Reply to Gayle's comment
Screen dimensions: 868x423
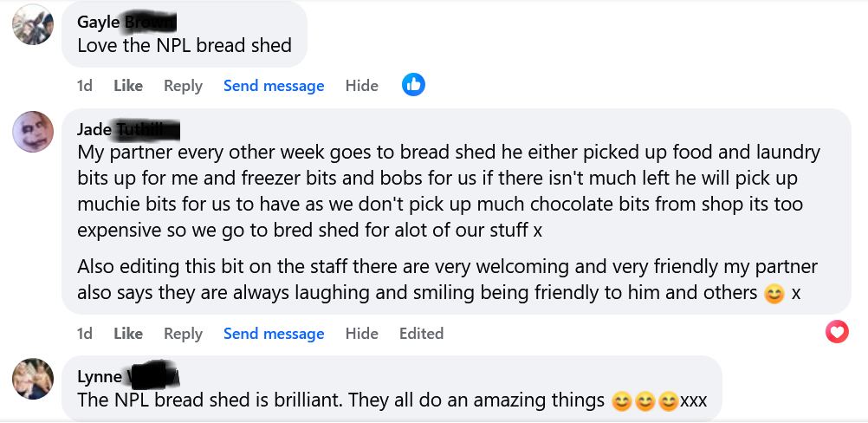[183, 86]
